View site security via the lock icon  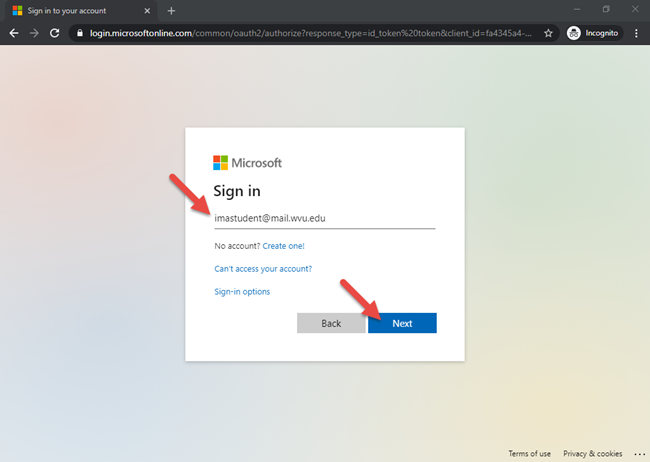coord(80,33)
